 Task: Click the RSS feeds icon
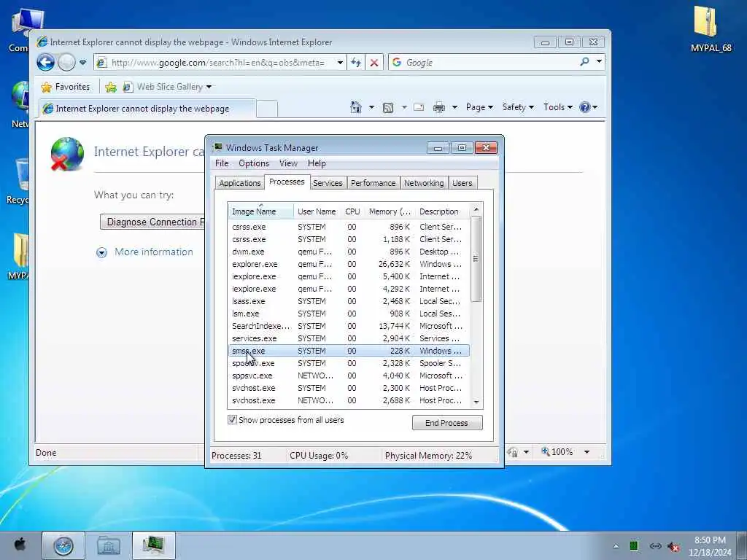pyautogui.click(x=388, y=108)
